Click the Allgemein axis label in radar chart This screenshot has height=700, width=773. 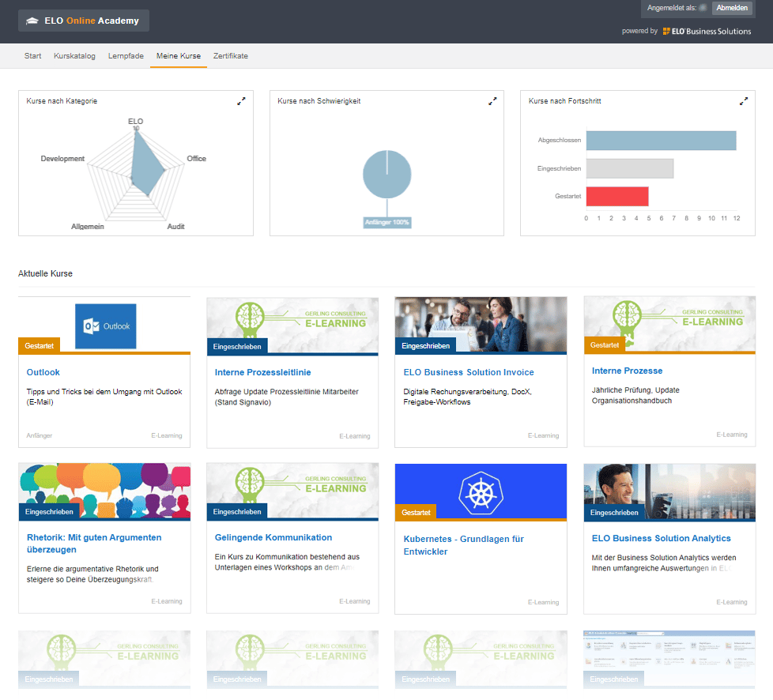click(x=87, y=226)
